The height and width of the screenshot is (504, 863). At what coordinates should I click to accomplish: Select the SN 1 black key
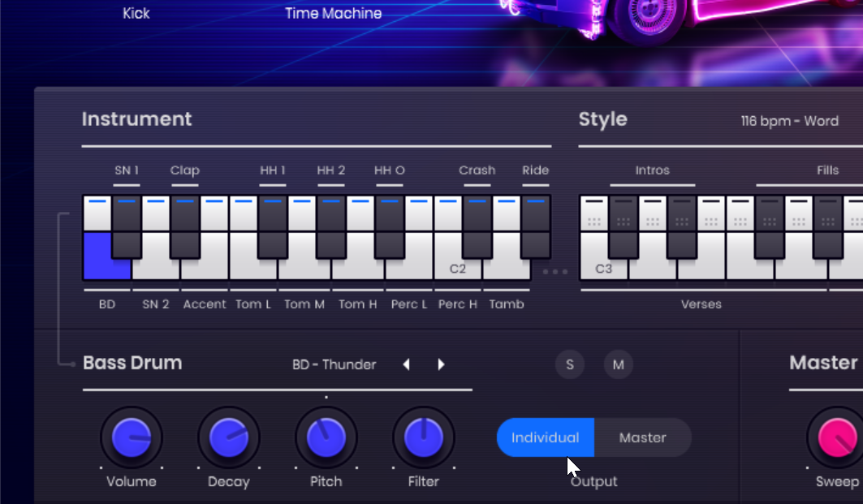coord(127,226)
